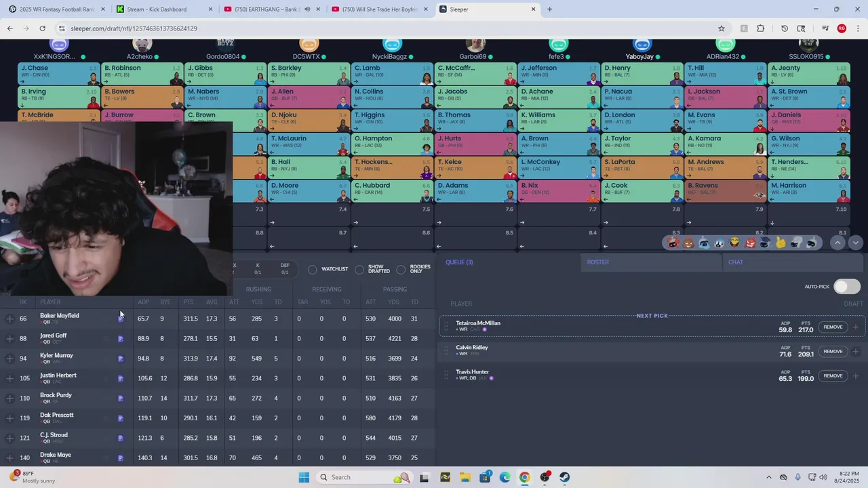The width and height of the screenshot is (868, 488).
Task: Sort players by ADP column
Action: pyautogui.click(x=144, y=302)
